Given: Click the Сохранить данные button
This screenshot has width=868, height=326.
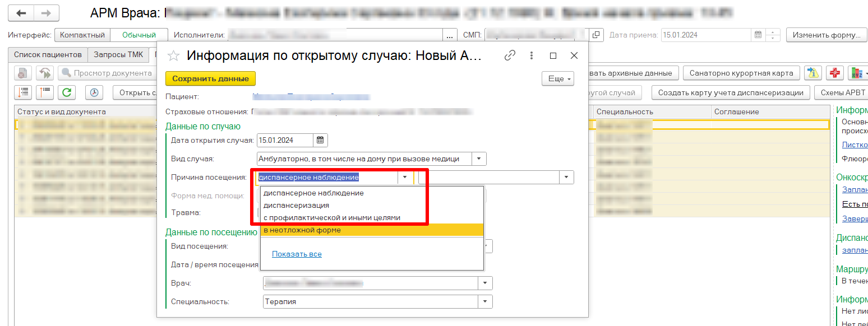Looking at the screenshot, I should coord(210,79).
